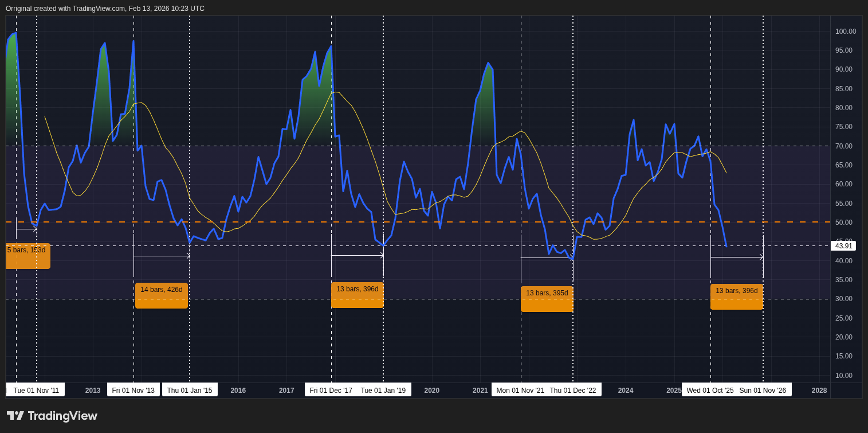
Task: Click the 40.00 price scale label
Action: [x=844, y=261]
